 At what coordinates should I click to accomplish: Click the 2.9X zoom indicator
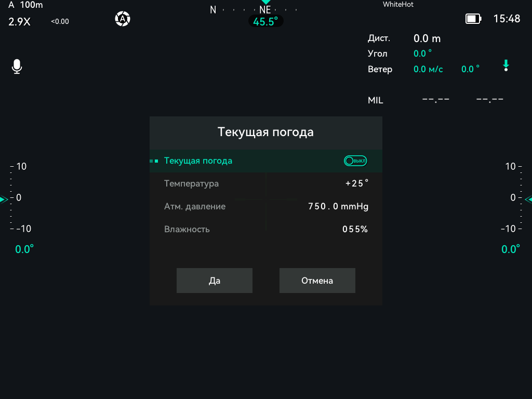point(19,22)
